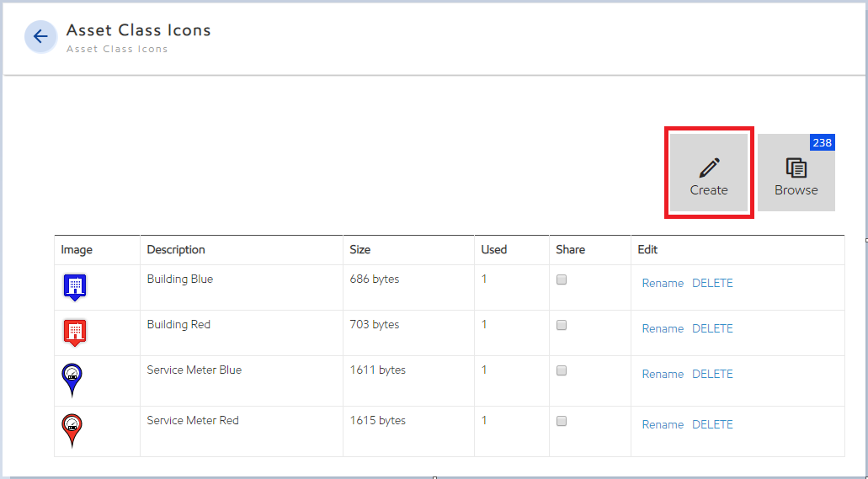Rename the Building Red icon
This screenshot has height=479, width=868.
point(663,328)
